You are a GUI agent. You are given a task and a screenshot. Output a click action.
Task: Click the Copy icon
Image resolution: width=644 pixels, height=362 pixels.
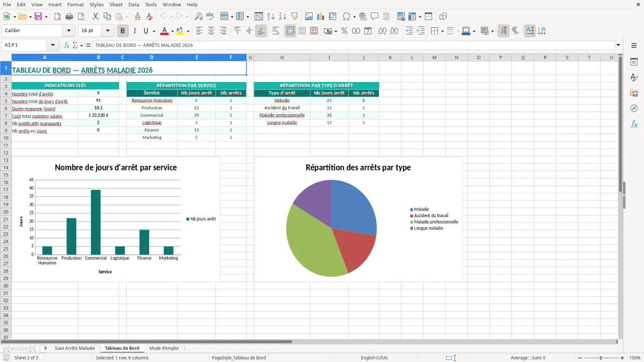(107, 17)
